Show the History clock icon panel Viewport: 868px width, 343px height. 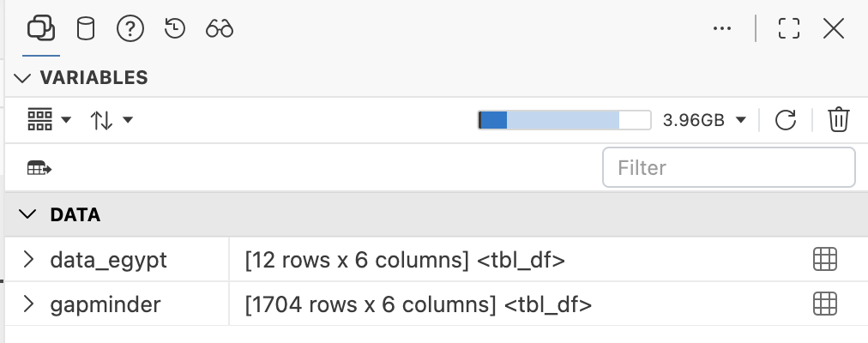pos(175,28)
